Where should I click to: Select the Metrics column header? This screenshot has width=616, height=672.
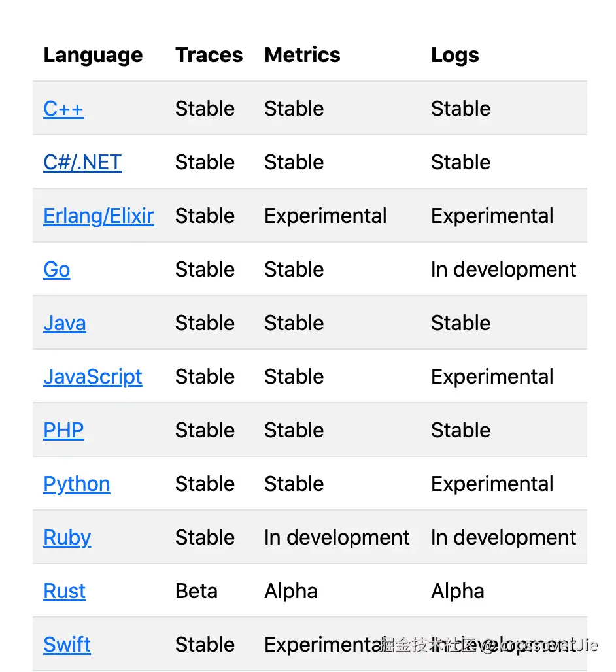(x=302, y=55)
